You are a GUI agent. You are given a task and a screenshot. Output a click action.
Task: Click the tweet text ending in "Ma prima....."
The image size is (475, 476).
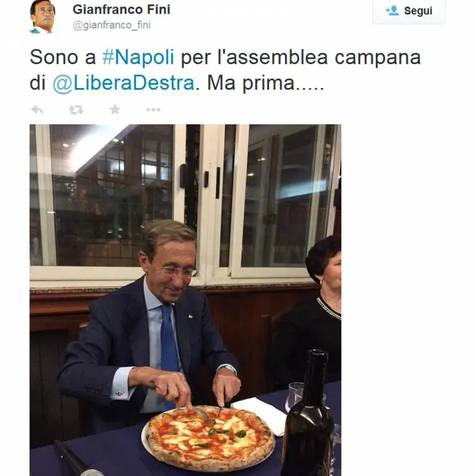pos(261,83)
